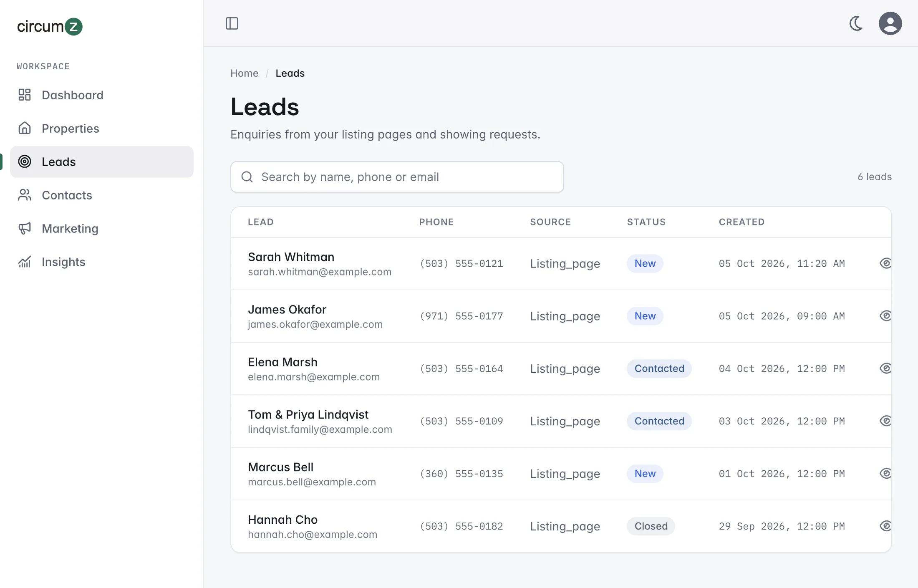Click the Properties house icon
Image resolution: width=918 pixels, height=588 pixels.
coord(25,128)
